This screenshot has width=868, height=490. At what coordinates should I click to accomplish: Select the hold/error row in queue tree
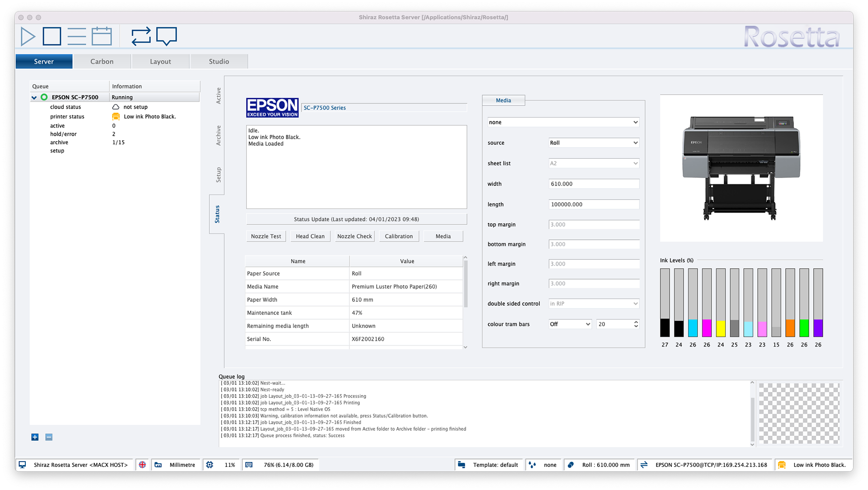click(115, 134)
